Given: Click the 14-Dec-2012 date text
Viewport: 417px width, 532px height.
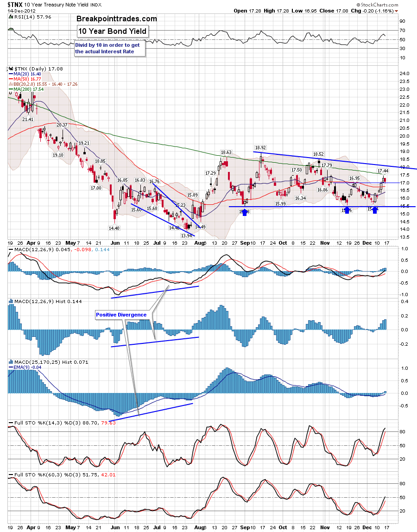Looking at the screenshot, I should coord(21,11).
